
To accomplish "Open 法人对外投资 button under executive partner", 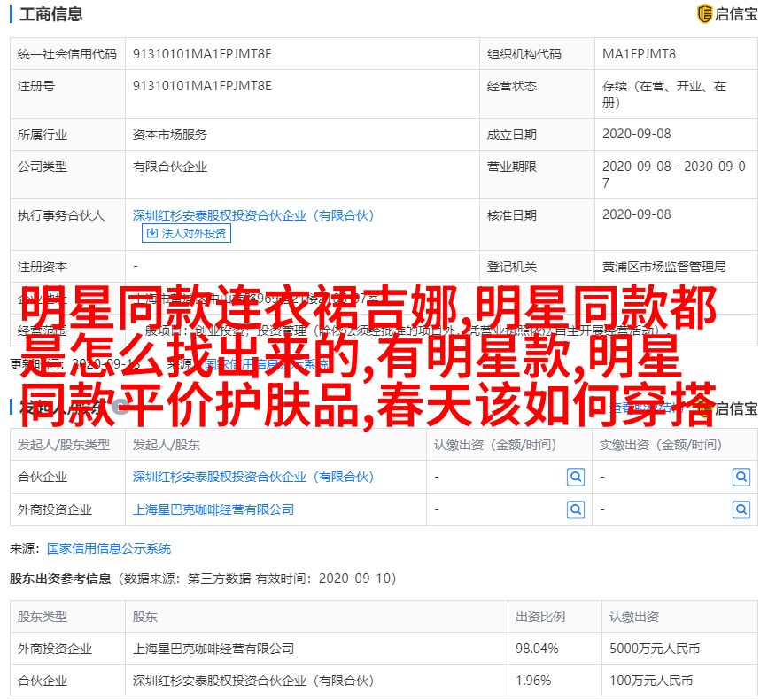I will click(186, 233).
